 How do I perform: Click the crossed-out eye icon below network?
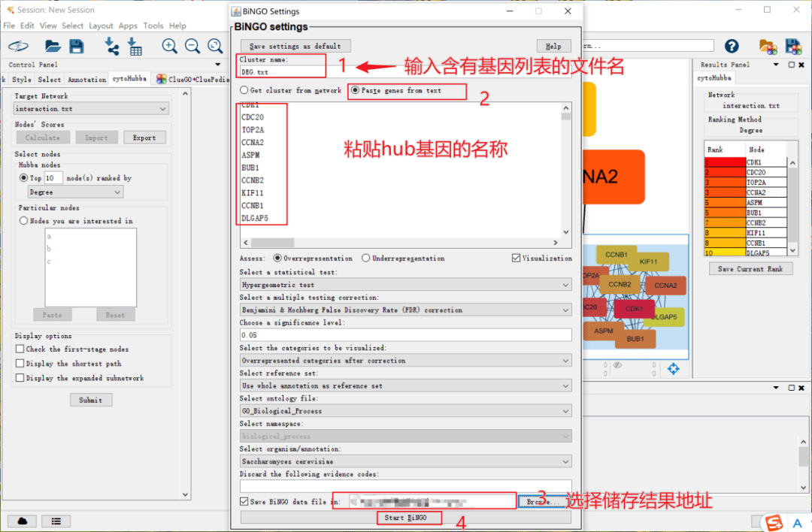[617, 365]
